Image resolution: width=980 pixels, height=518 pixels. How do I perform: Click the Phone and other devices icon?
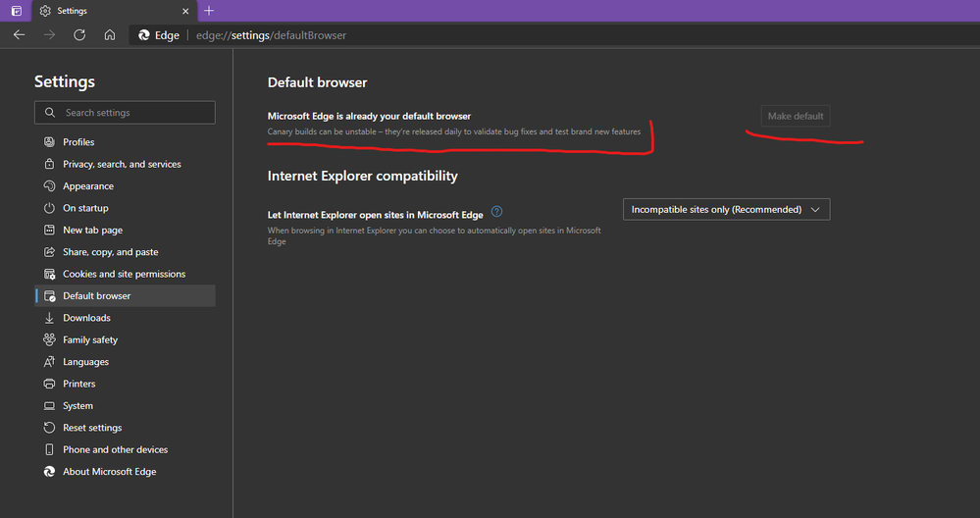coord(49,449)
